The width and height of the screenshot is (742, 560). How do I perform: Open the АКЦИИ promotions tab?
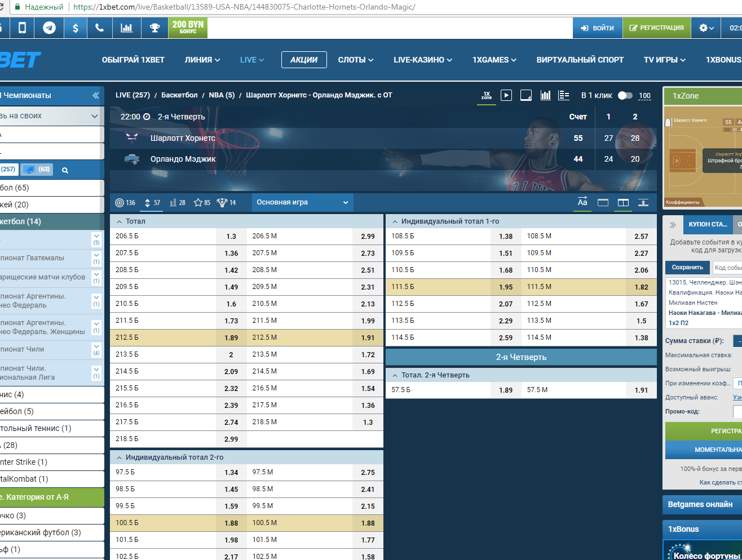tap(304, 60)
